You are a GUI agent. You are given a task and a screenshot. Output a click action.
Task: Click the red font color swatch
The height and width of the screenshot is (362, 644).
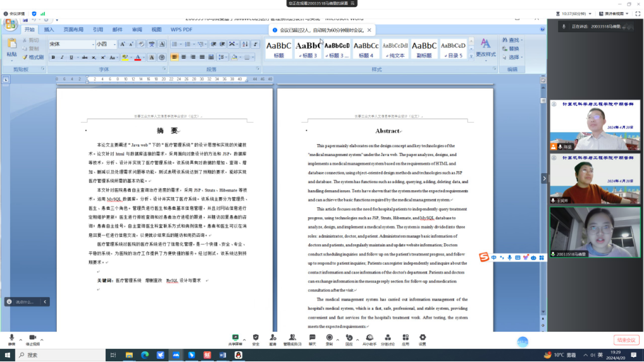137,57
